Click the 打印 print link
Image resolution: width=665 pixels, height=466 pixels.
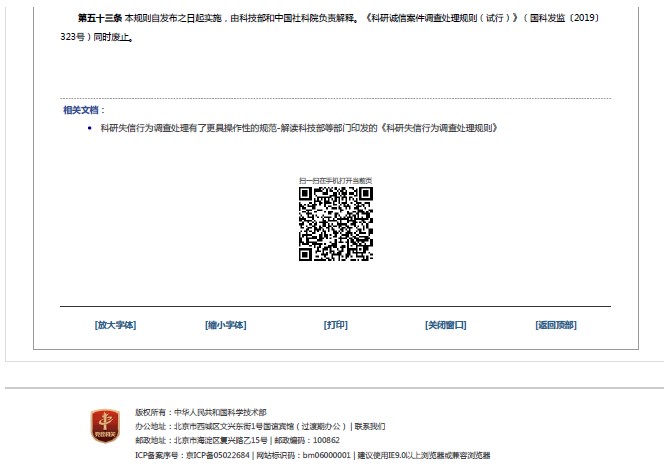(x=336, y=325)
